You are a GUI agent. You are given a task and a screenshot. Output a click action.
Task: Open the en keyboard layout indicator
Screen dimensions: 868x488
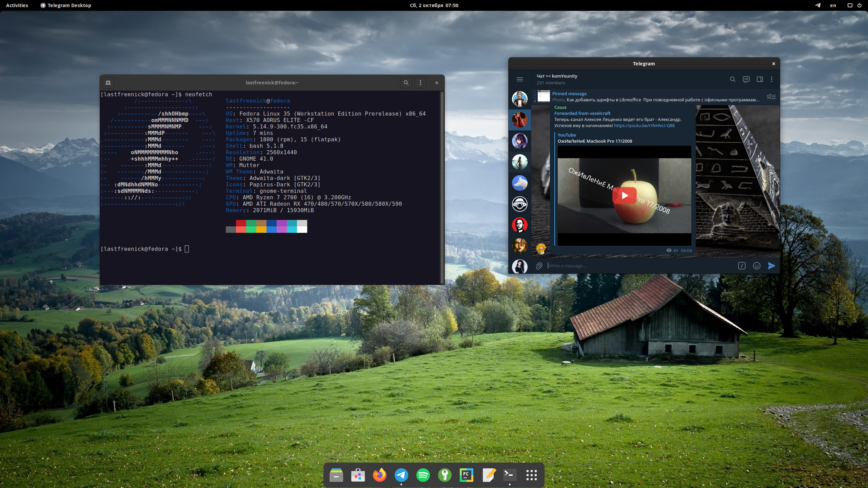click(833, 5)
